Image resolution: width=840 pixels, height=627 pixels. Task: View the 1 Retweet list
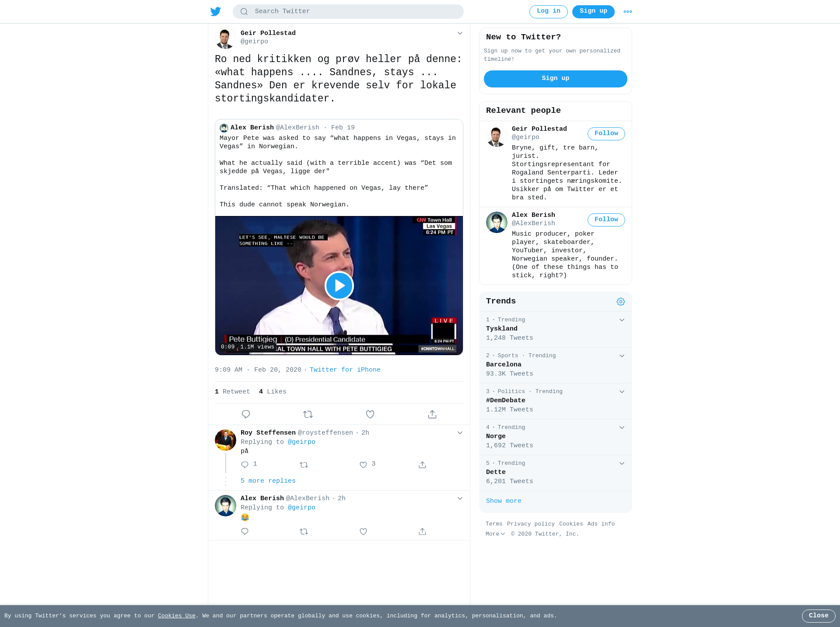(232, 392)
